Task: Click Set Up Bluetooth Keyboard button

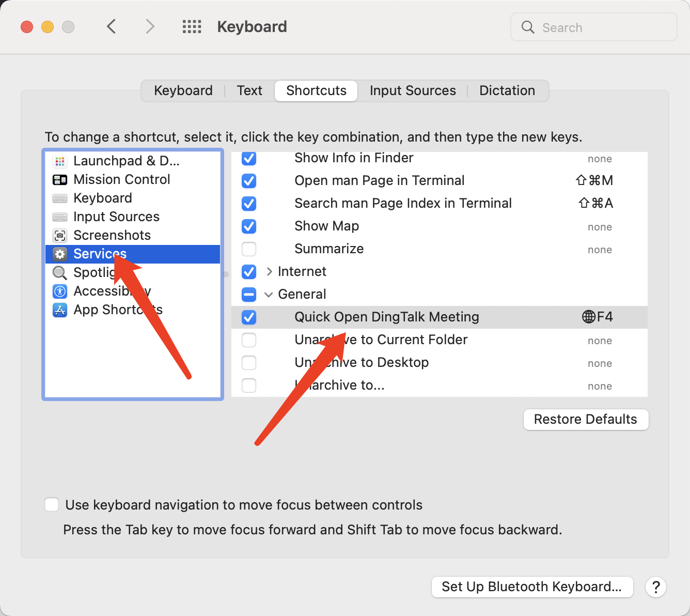Action: [532, 587]
